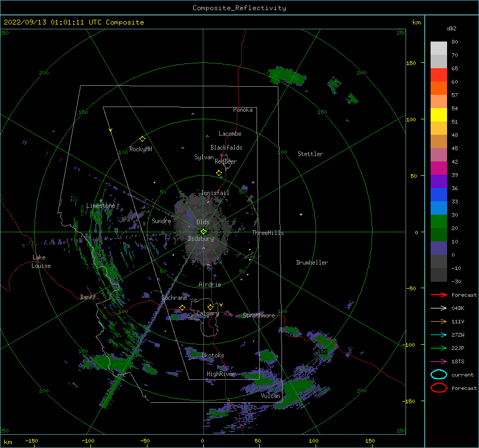Click the yellow diamond marker below RedDeer
Screen dimensions: 479x448
pos(219,173)
